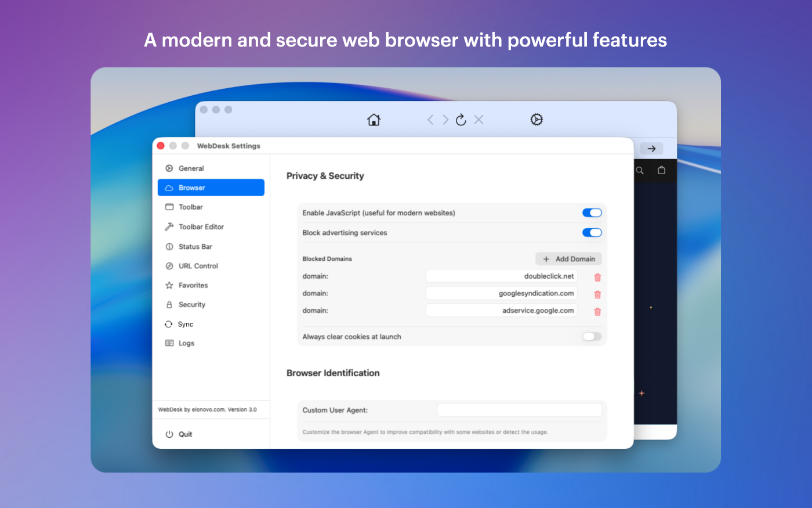The height and width of the screenshot is (508, 812).
Task: Click the Custom User Agent field
Action: tap(519, 410)
